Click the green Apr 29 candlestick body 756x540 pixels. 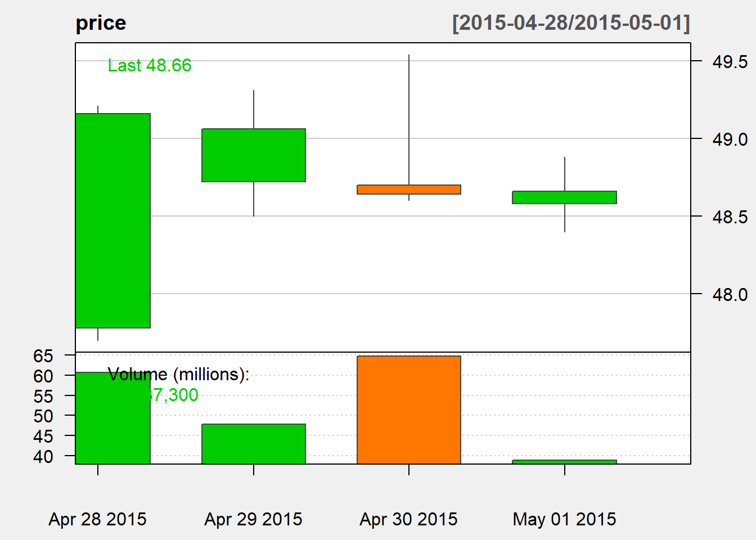[x=254, y=155]
